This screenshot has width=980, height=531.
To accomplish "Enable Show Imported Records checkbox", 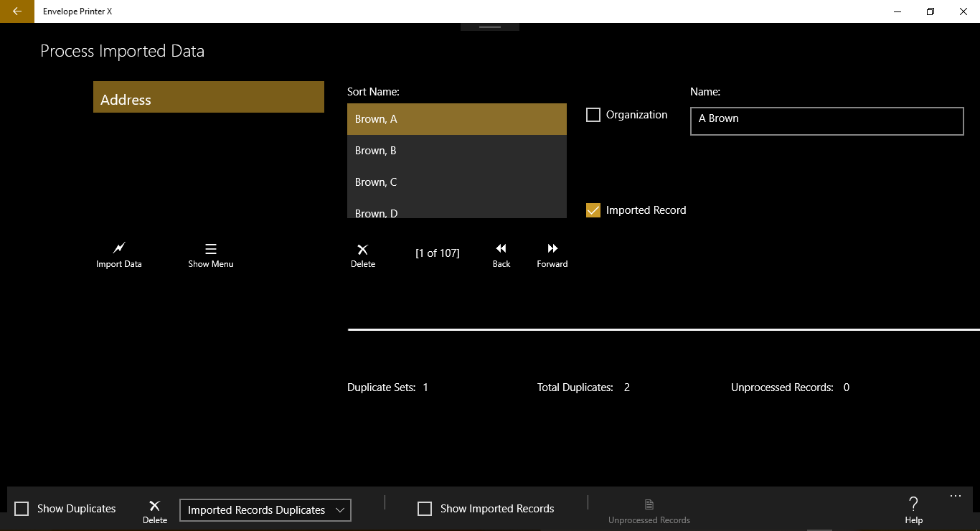I will 425,509.
